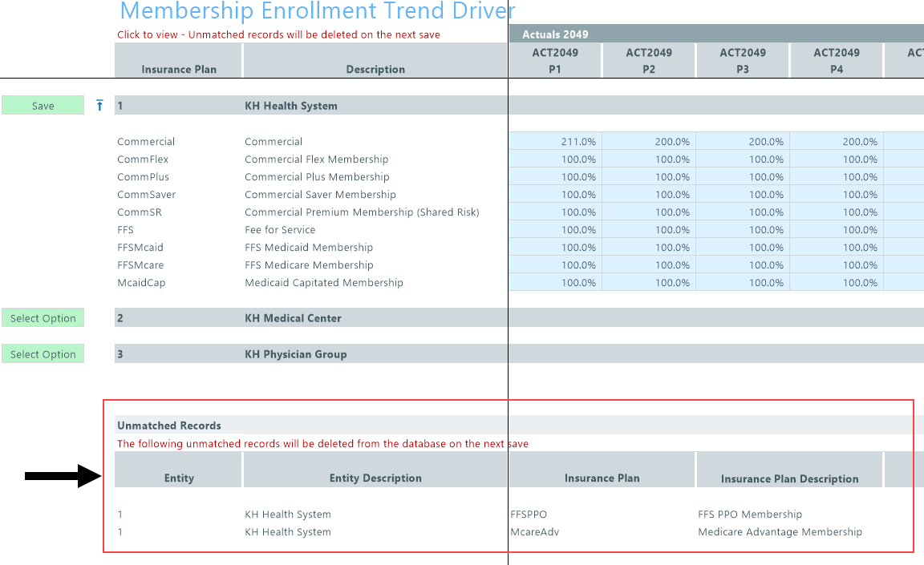Select the CommSR insurance plan code
924x565 pixels.
pos(139,212)
